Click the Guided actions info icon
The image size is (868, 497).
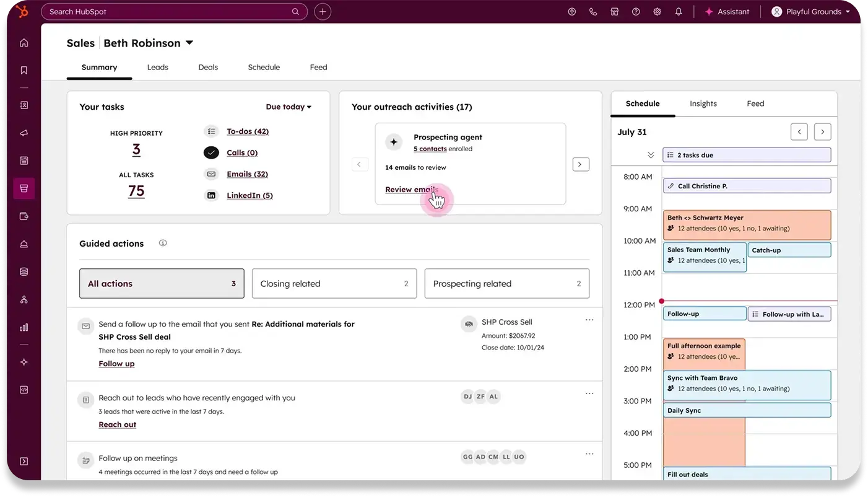(x=163, y=243)
